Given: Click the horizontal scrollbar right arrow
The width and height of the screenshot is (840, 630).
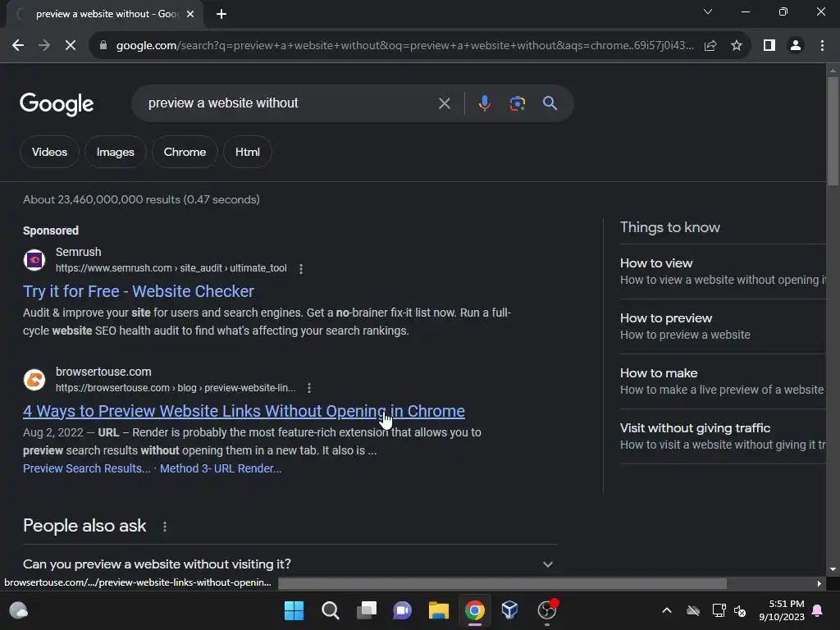Looking at the screenshot, I should (819, 583).
